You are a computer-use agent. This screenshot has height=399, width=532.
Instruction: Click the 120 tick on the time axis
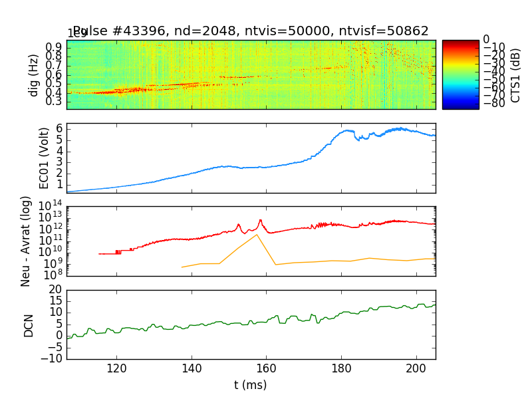pos(117,368)
